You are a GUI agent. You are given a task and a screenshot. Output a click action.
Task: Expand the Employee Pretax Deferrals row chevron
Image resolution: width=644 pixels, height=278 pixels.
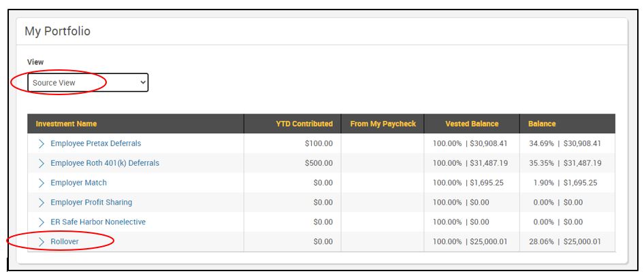[42, 143]
